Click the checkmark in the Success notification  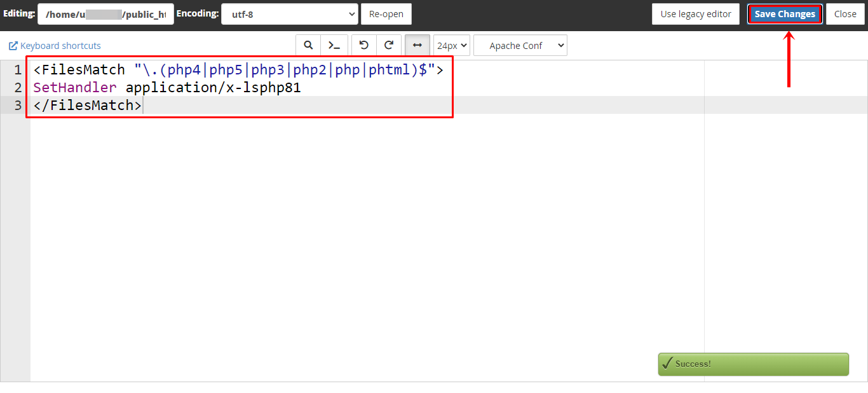coord(667,363)
